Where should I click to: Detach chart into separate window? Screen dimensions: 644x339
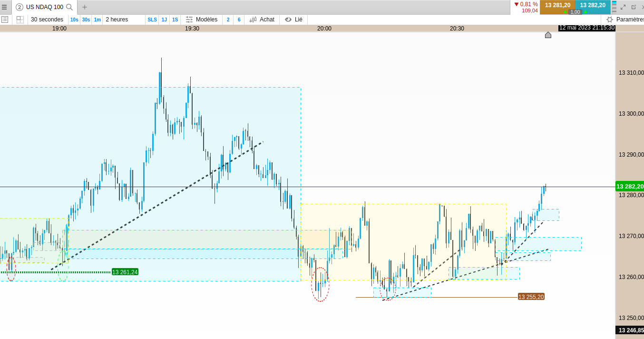point(634,7)
